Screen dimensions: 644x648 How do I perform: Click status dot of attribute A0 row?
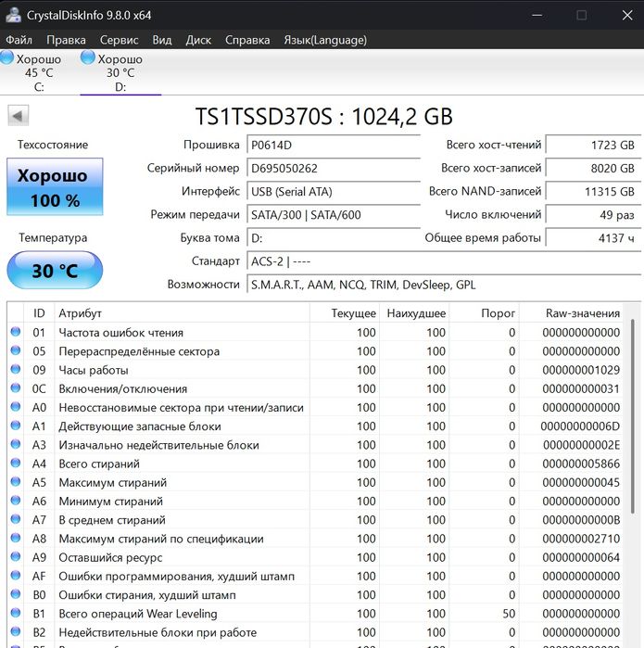(16, 407)
